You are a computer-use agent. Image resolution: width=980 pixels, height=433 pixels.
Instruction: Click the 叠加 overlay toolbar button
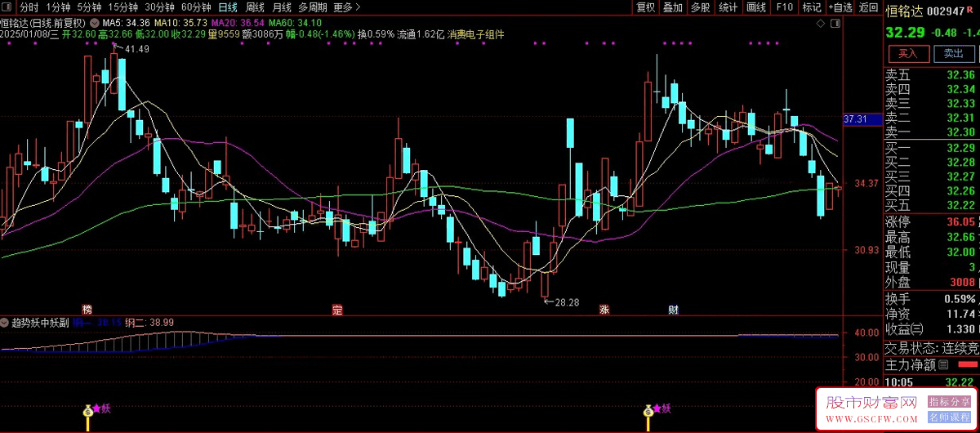pos(672,7)
